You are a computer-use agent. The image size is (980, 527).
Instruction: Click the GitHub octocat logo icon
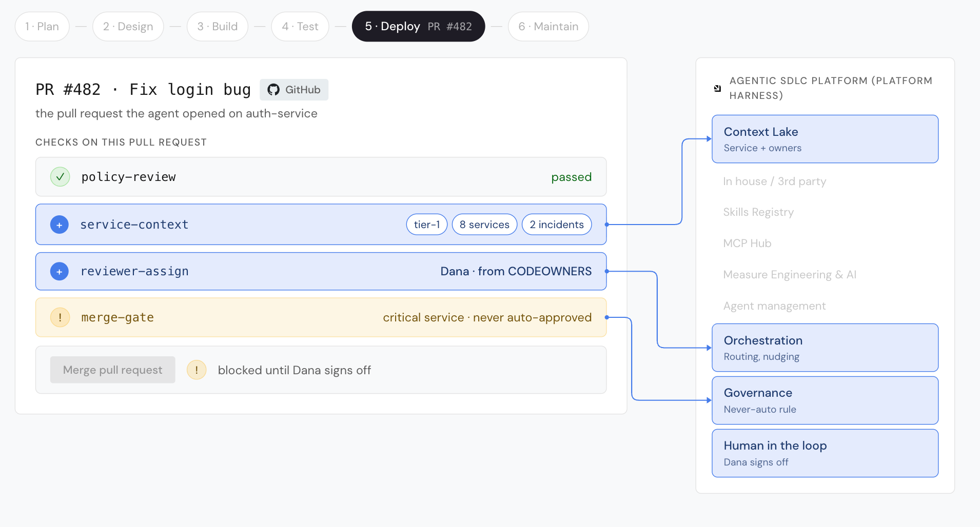(x=273, y=90)
